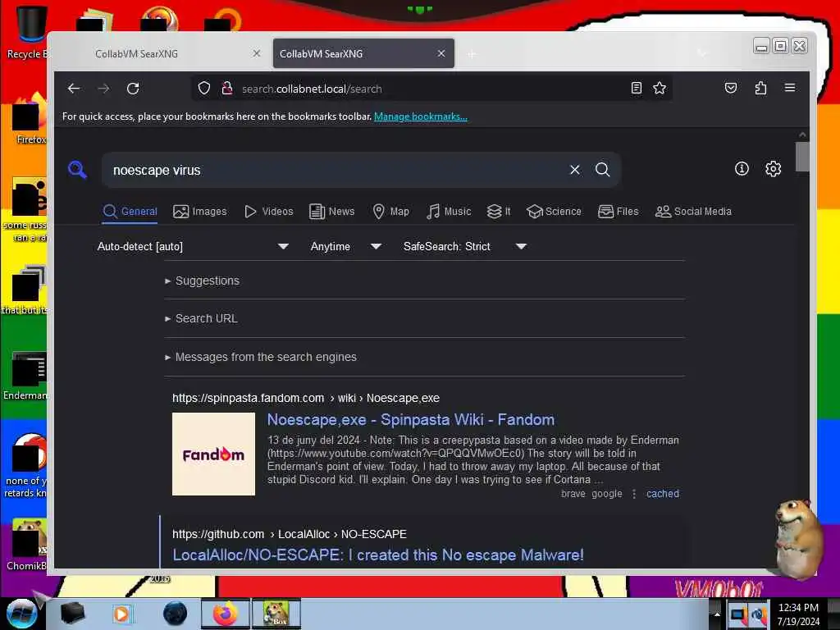Select the Videos search category
This screenshot has height=630, width=840.
click(268, 211)
